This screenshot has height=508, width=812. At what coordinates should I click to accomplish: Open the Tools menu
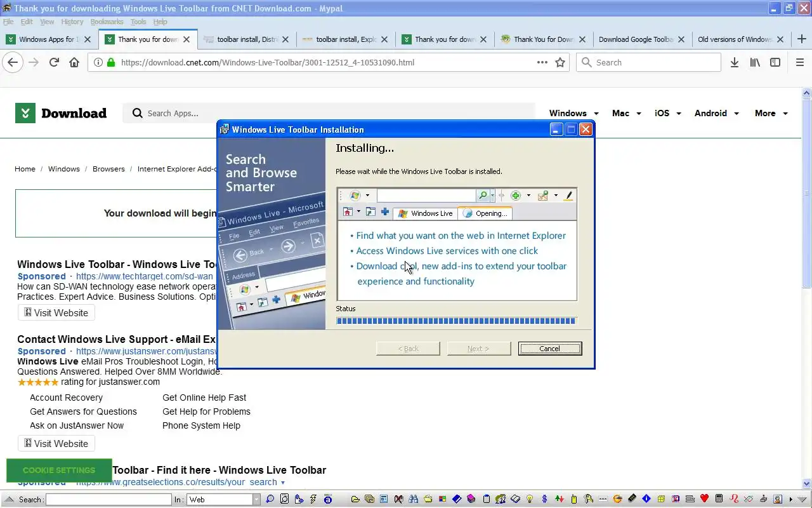[x=138, y=22]
